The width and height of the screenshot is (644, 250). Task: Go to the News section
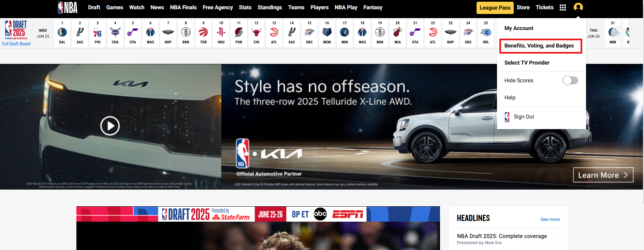pos(157,7)
